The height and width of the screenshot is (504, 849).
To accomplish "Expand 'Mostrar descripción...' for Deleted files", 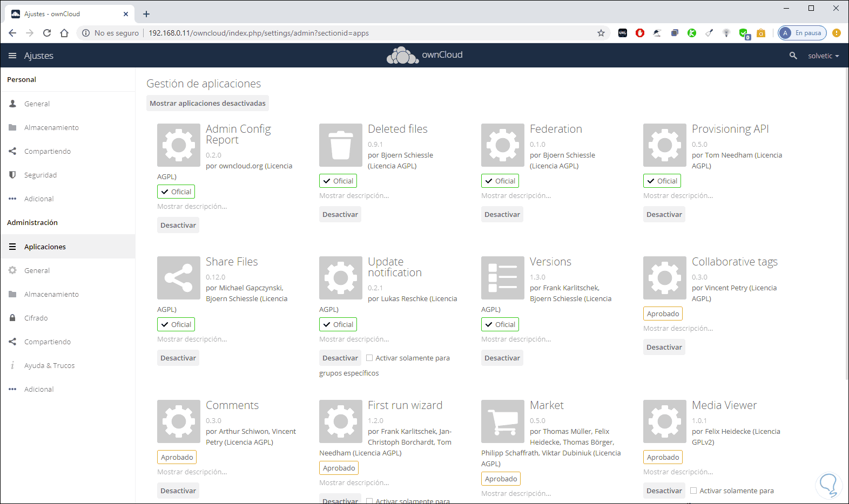I will pyautogui.click(x=354, y=195).
